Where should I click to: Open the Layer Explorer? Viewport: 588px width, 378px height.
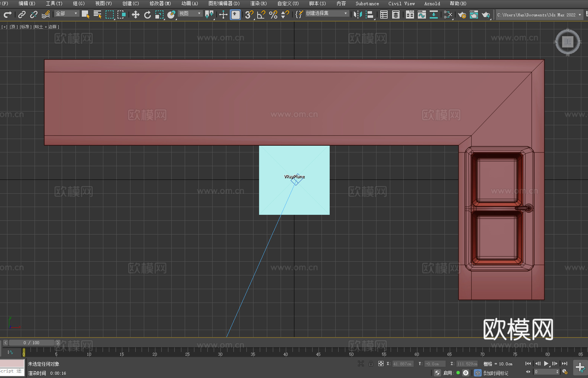click(396, 14)
